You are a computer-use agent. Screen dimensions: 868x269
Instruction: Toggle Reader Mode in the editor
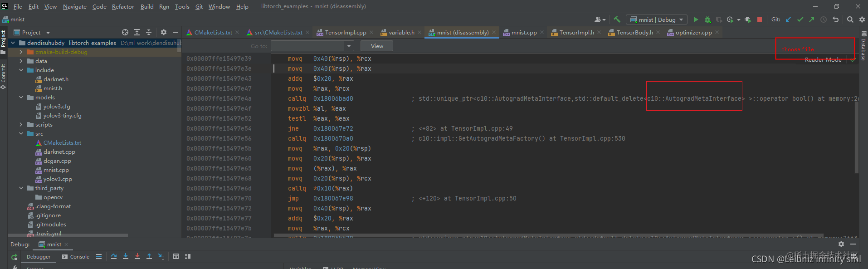pos(823,59)
